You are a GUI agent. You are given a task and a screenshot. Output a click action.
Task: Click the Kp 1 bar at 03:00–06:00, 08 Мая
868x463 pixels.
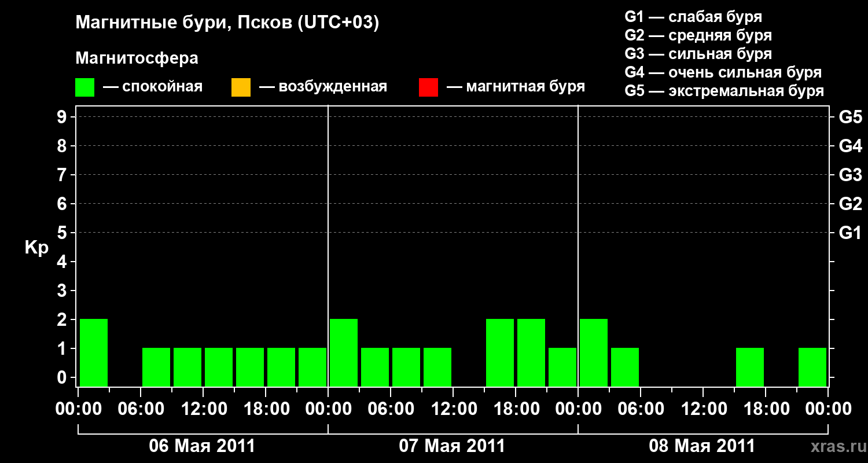(x=625, y=367)
